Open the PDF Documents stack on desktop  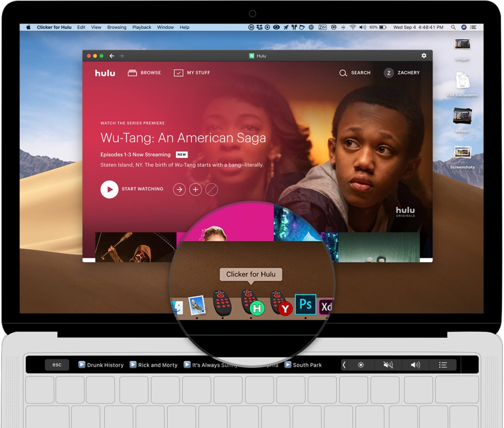(462, 84)
